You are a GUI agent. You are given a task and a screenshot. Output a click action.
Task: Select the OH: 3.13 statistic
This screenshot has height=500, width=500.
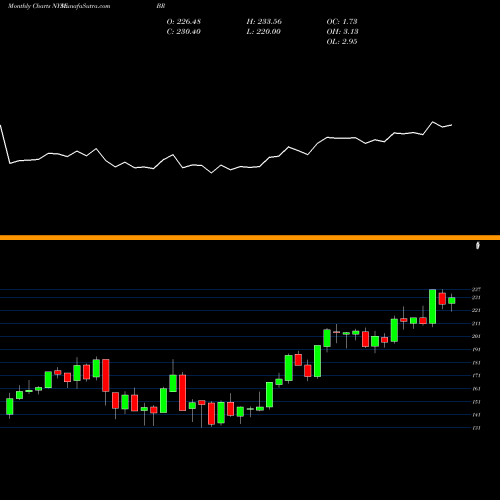pos(342,32)
